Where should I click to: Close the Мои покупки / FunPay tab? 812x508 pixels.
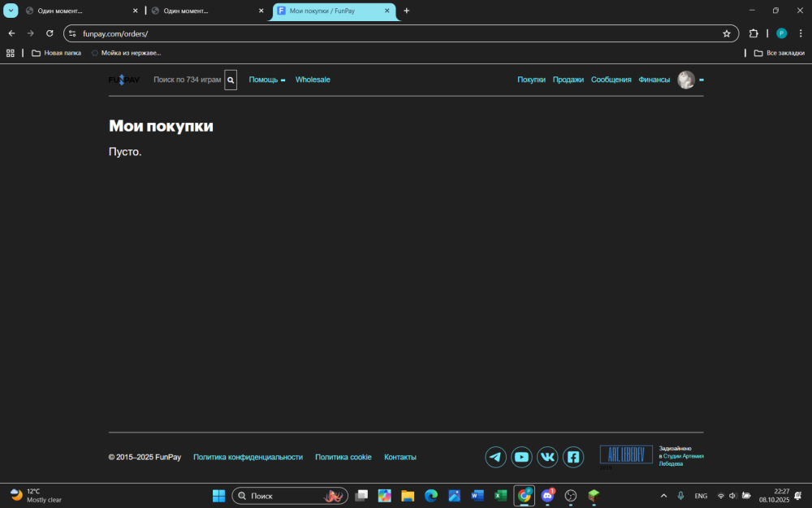387,11
